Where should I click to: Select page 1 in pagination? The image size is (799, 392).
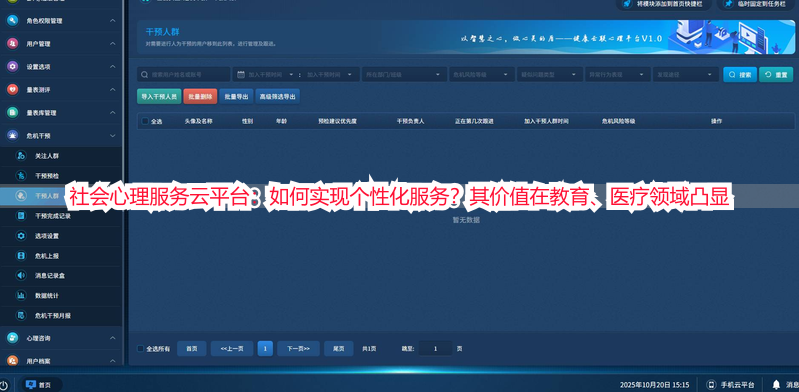pyautogui.click(x=265, y=349)
